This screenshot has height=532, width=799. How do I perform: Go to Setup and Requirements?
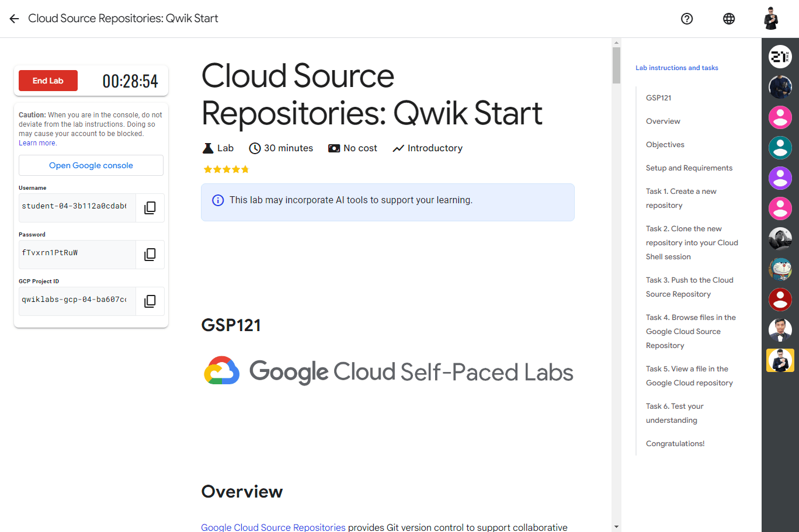point(689,168)
